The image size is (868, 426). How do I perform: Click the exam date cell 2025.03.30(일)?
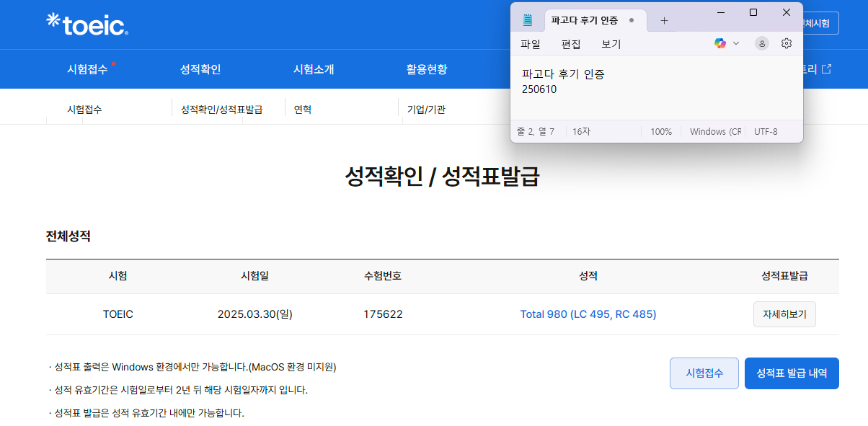coord(254,314)
